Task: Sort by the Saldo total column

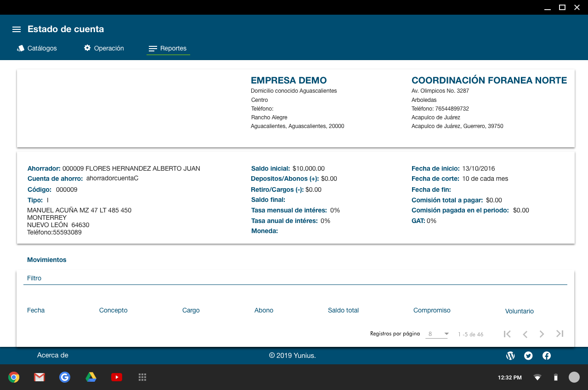Action: pos(343,310)
